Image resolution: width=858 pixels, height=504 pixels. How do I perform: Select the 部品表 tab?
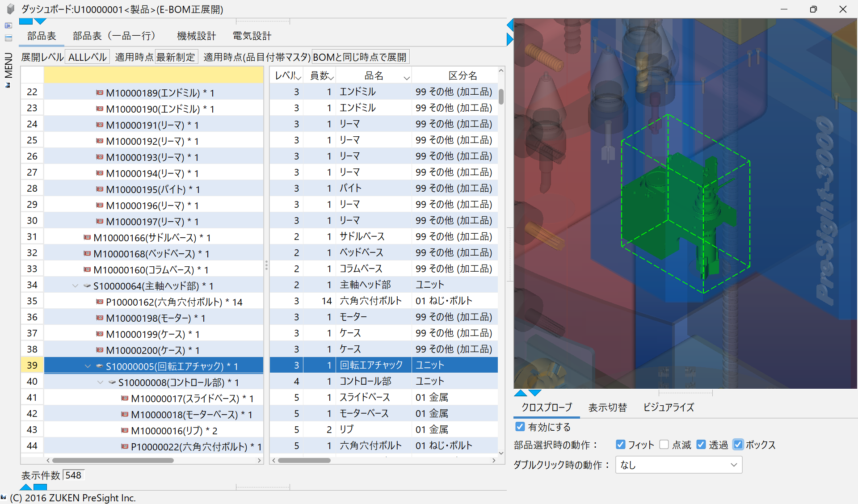[42, 36]
